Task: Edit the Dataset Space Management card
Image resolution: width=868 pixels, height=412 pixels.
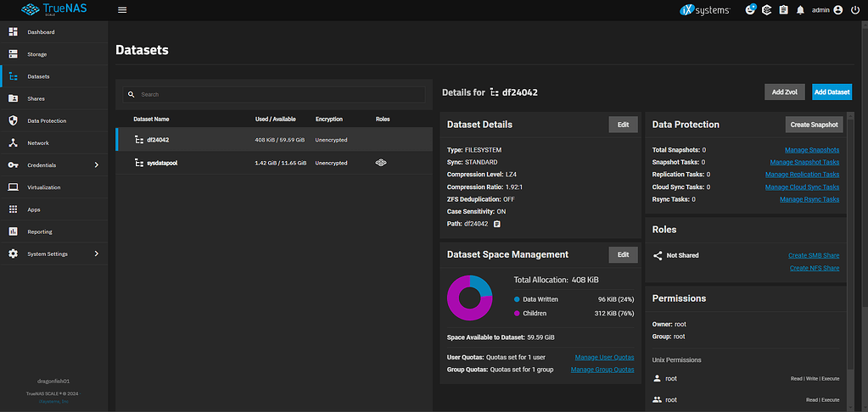Action: click(x=624, y=254)
